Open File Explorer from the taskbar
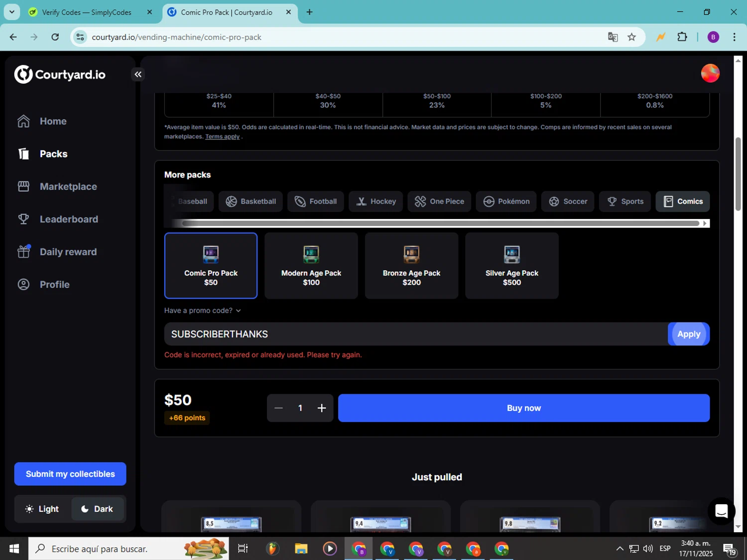Screen dimensions: 747x560 pyautogui.click(x=301, y=549)
